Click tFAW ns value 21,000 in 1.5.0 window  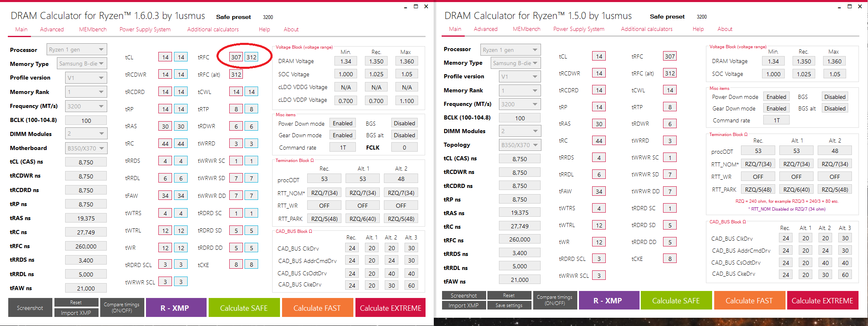[x=520, y=279]
